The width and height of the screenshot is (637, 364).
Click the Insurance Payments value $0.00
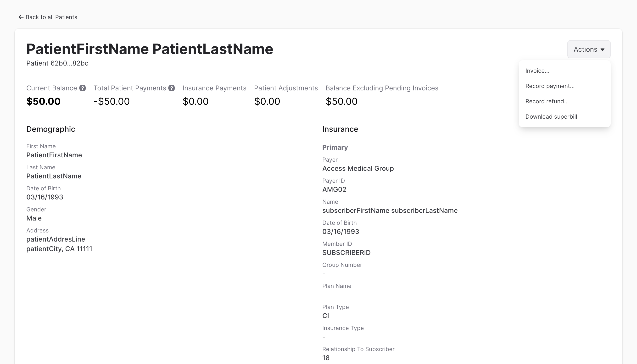196,101
